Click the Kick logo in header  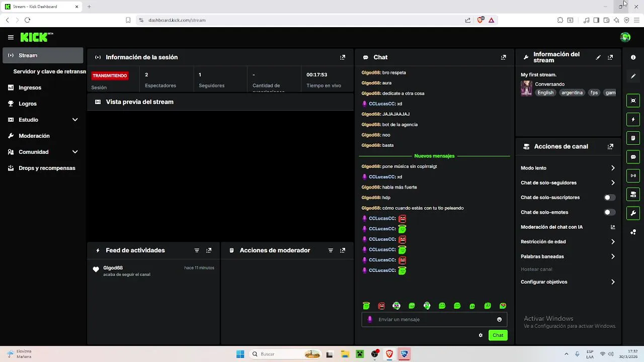point(34,37)
